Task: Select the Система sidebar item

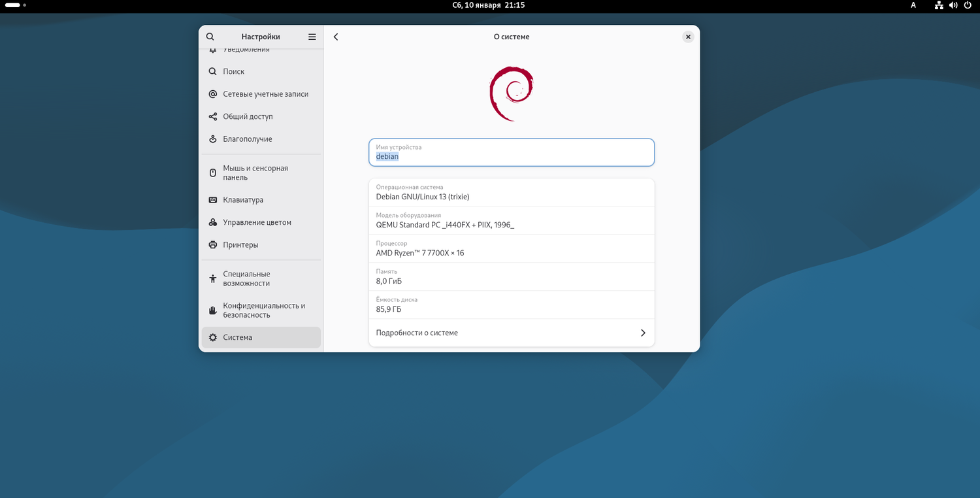Action: pos(261,337)
